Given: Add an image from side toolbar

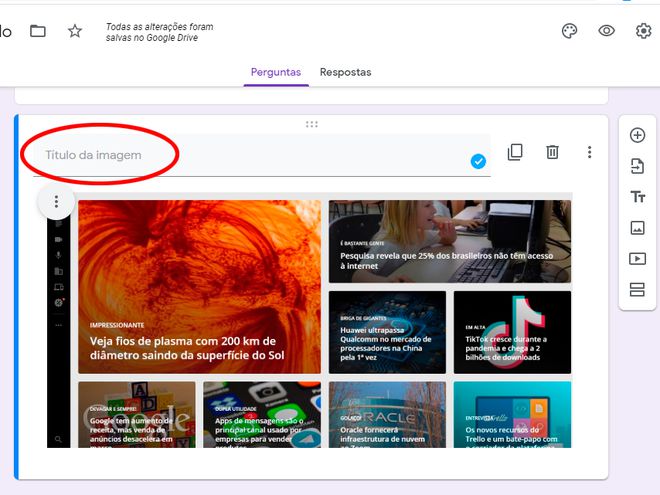Looking at the screenshot, I should coord(637,228).
